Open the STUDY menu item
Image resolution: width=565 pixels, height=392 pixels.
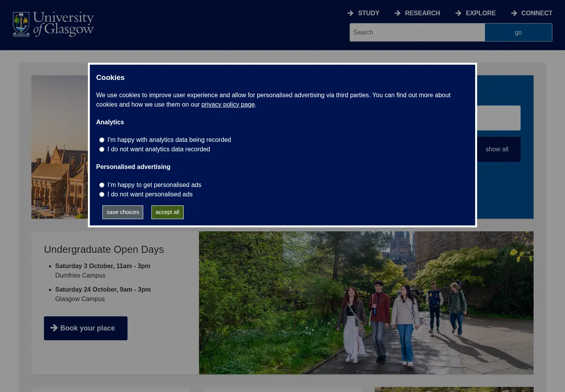click(x=368, y=13)
